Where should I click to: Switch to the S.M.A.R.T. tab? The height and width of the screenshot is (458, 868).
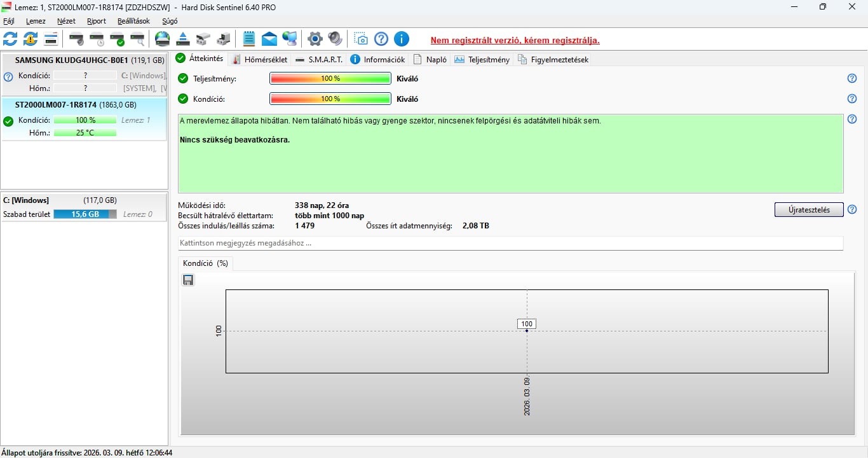(319, 59)
